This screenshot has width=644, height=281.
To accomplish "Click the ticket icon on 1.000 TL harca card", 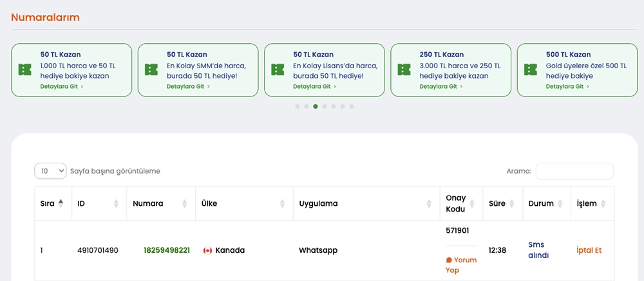I will [x=25, y=69].
